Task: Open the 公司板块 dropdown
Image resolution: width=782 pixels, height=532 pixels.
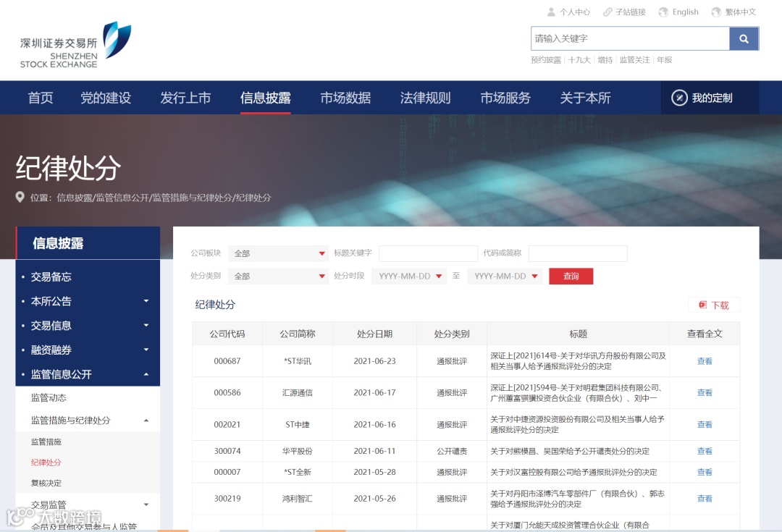Action: tap(278, 253)
